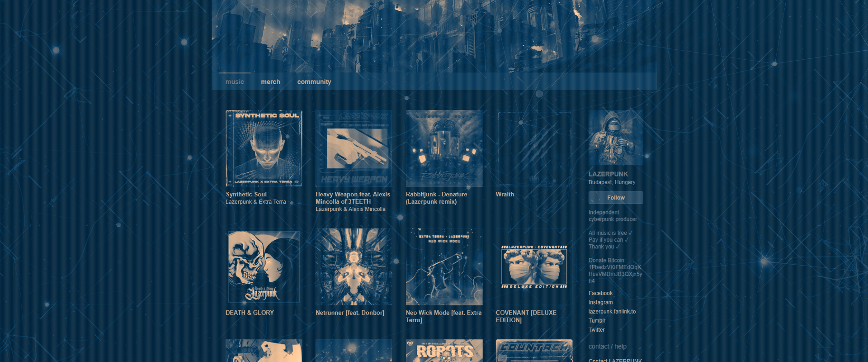
Task: Open the merch tab
Action: click(x=270, y=82)
